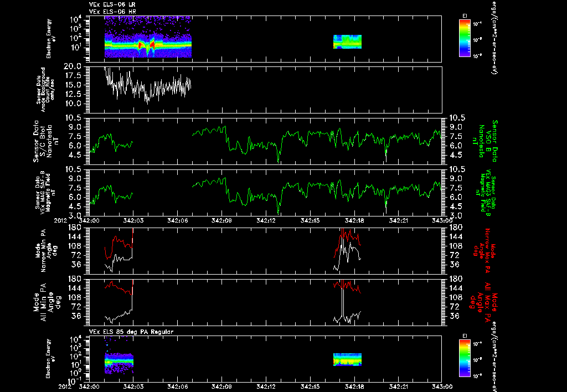
Task: Click the VEx MAG SAF-B Magnetic Field left label
Action: (43, 192)
